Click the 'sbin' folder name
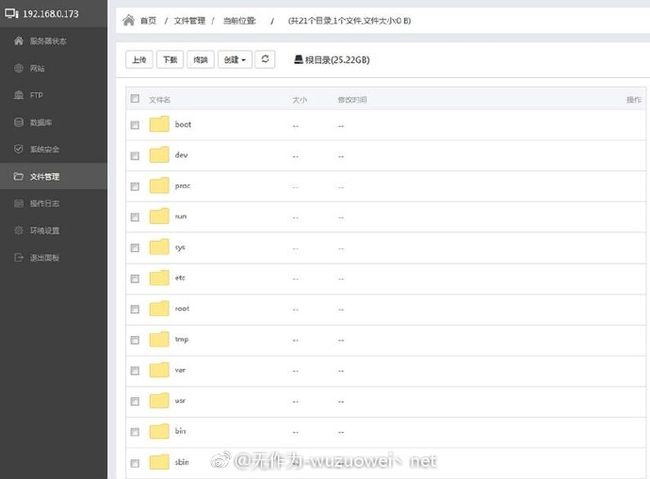The image size is (650, 479). pos(182,462)
